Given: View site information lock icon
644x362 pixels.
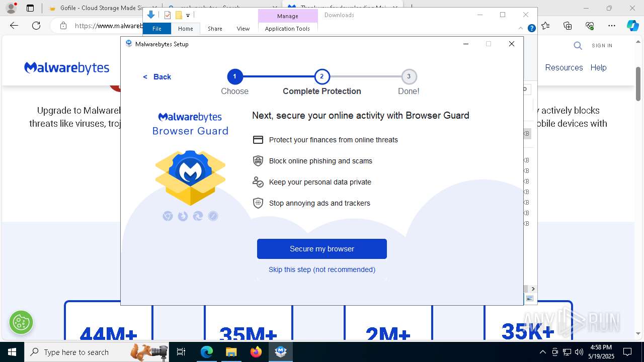Looking at the screenshot, I should pyautogui.click(x=63, y=26).
